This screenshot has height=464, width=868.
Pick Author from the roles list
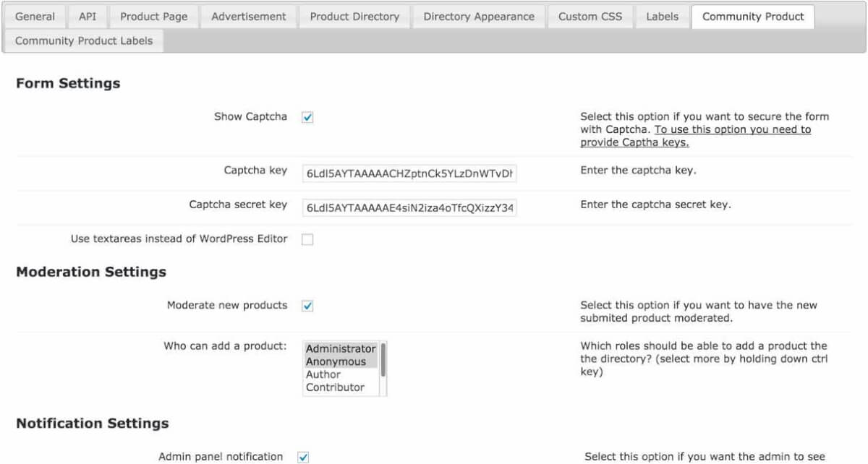[x=323, y=374]
